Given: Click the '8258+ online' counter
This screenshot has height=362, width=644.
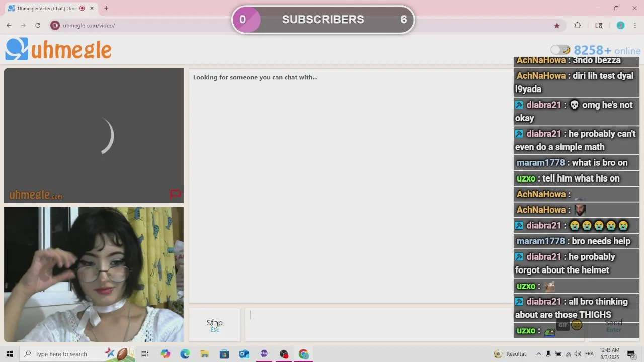Looking at the screenshot, I should point(607,50).
